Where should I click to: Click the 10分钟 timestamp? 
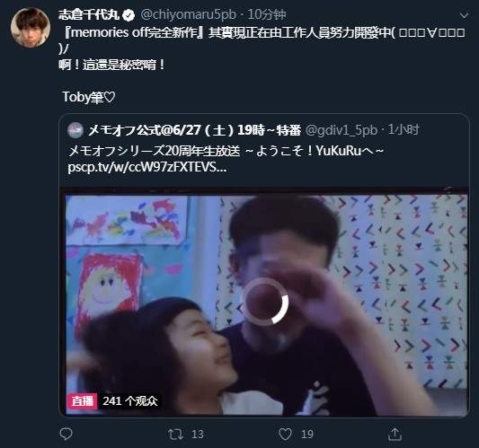267,14
